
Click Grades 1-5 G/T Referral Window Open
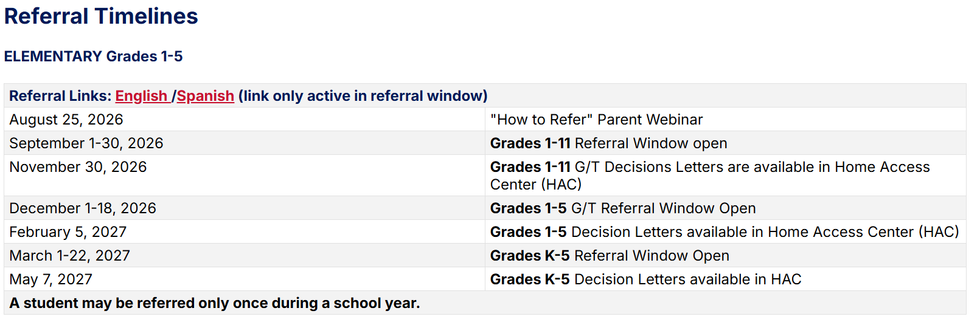623,208
